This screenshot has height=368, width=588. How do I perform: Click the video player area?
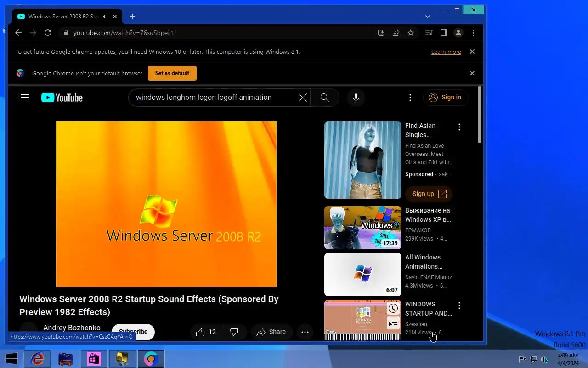click(x=166, y=204)
